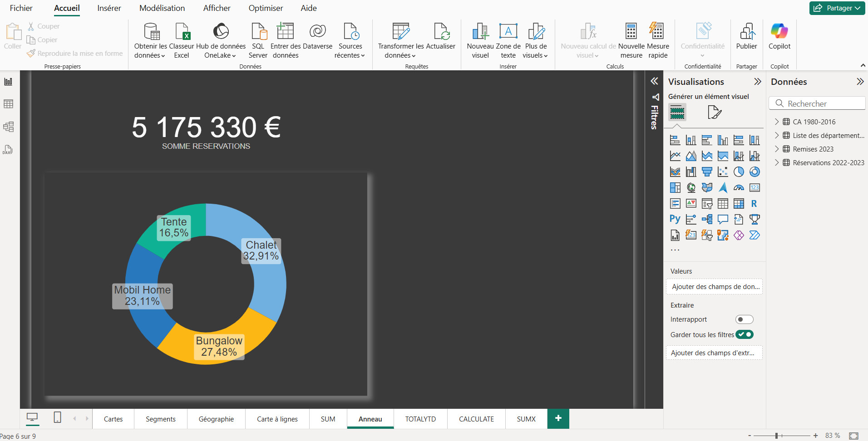
Task: Open the Report view from the left sidebar
Action: [x=8, y=82]
